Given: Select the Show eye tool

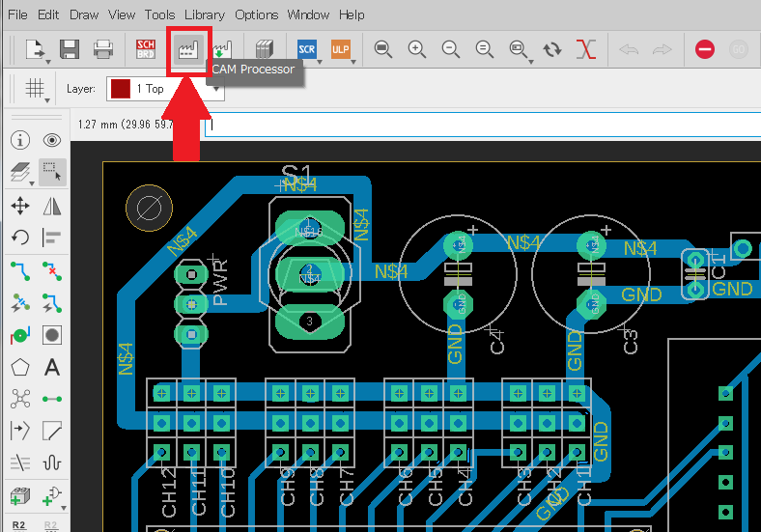Looking at the screenshot, I should (52, 140).
